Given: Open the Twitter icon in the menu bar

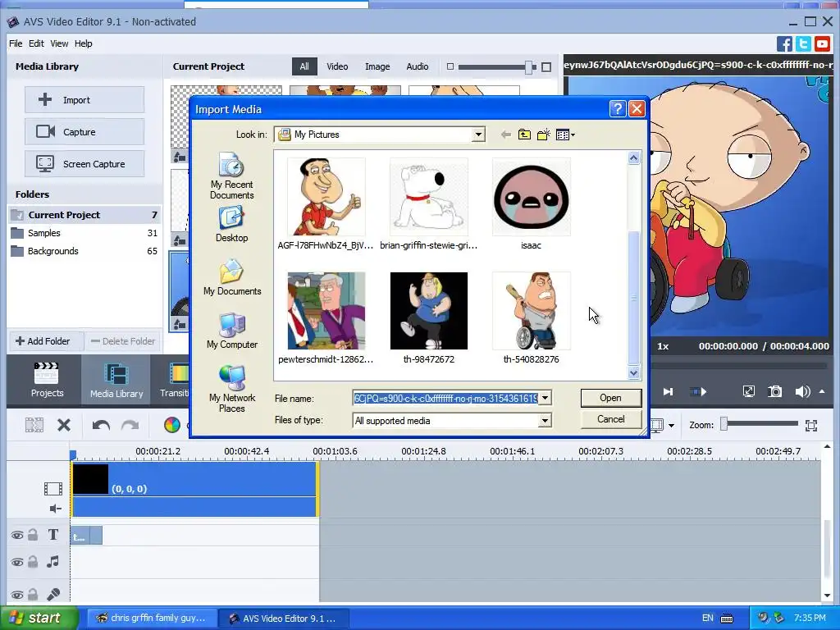Looking at the screenshot, I should point(803,43).
